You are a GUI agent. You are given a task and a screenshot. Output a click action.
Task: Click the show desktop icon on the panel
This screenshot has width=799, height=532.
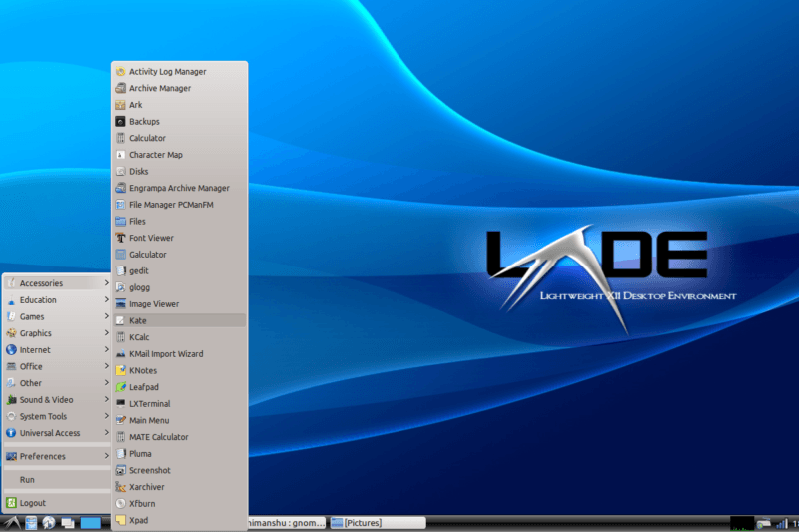[67, 523]
